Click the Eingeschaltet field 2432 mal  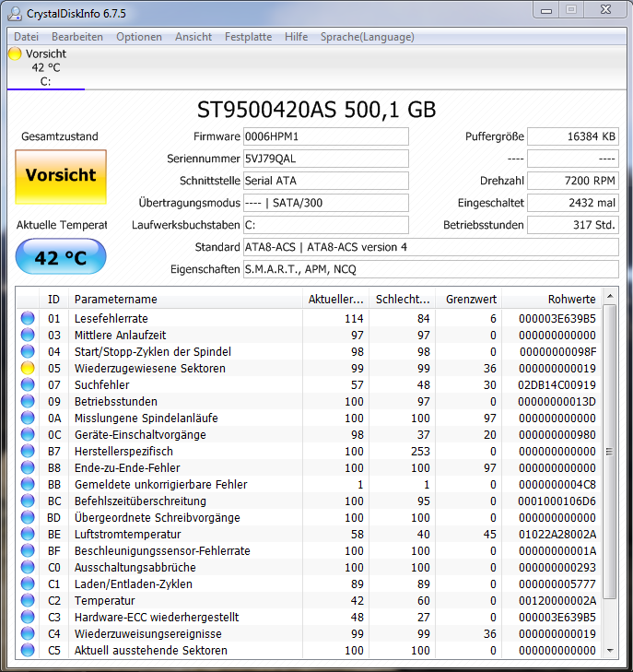[x=573, y=203]
